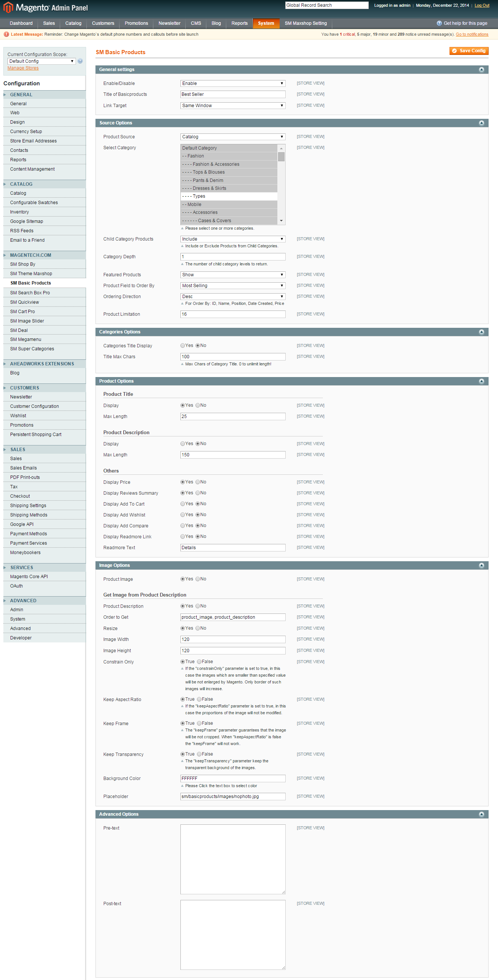This screenshot has height=980, width=498.
Task: Open the Customers top menu
Action: click(103, 23)
